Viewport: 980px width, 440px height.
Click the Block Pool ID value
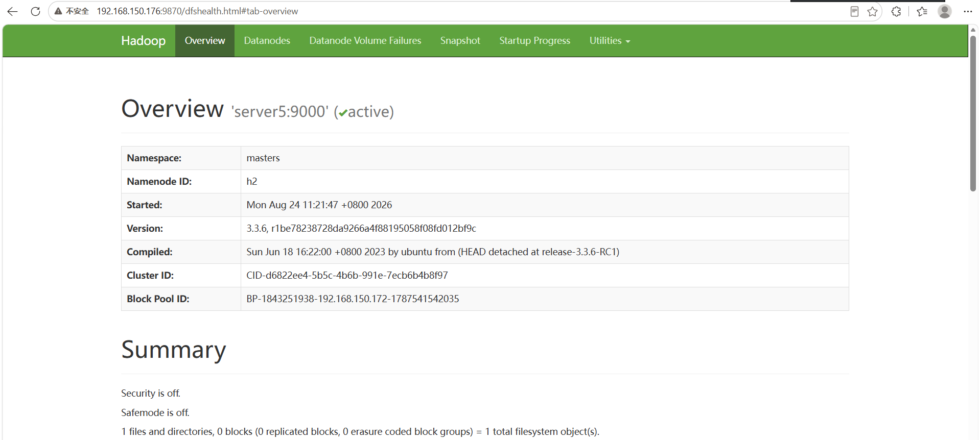pos(353,299)
